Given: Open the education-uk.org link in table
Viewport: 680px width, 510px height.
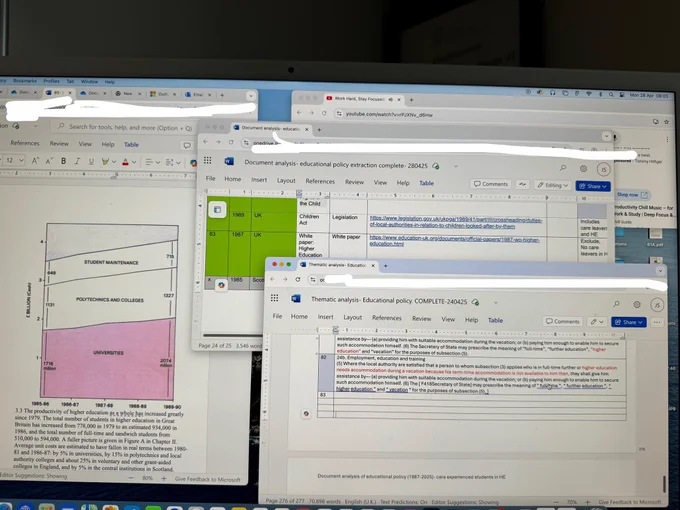Looking at the screenshot, I should coord(454,241).
